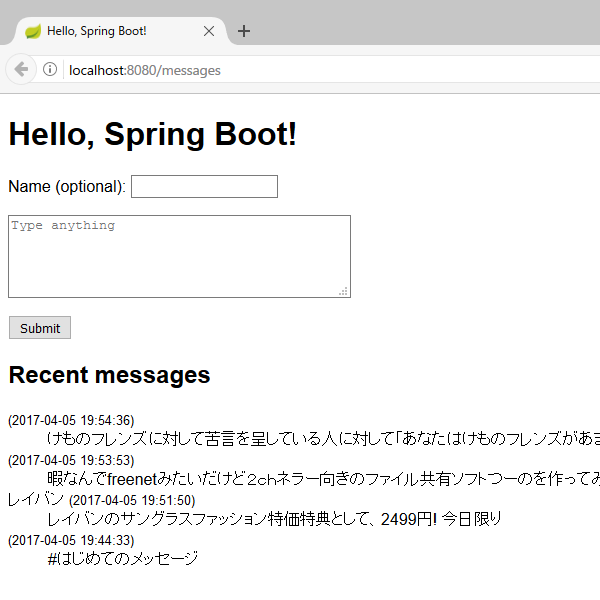Focus the localhost:8080/messages address bar
Screen dimensions: 600x600
[x=300, y=70]
